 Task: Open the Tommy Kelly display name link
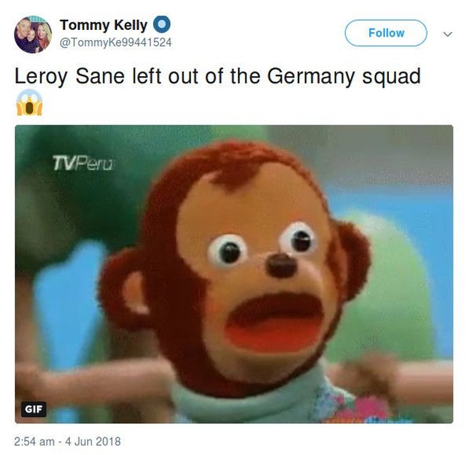pos(103,25)
